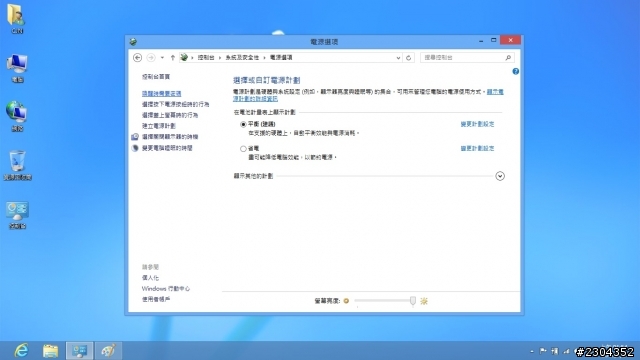Click the System and Security breadcrumb
The height and width of the screenshot is (360, 640).
point(242,58)
